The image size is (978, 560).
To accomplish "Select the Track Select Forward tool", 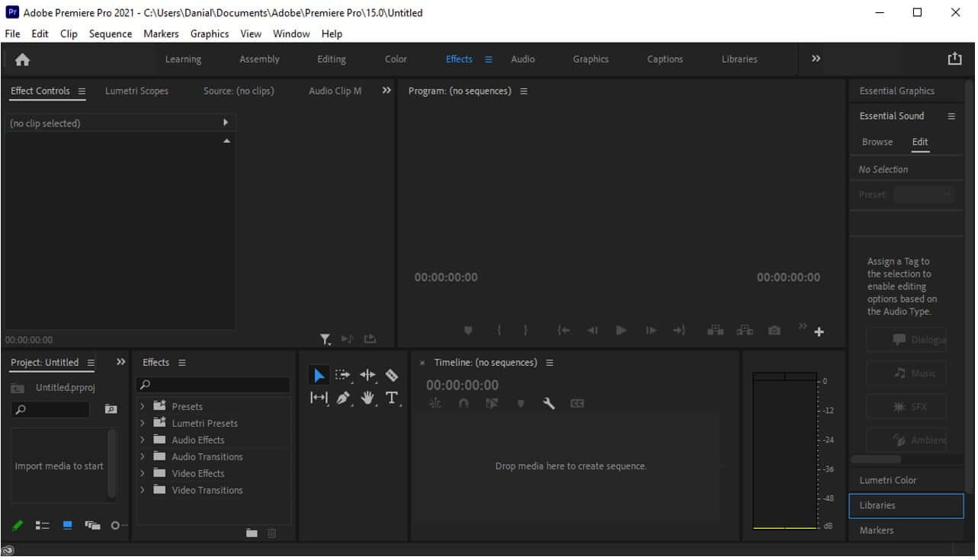I will tap(343, 375).
